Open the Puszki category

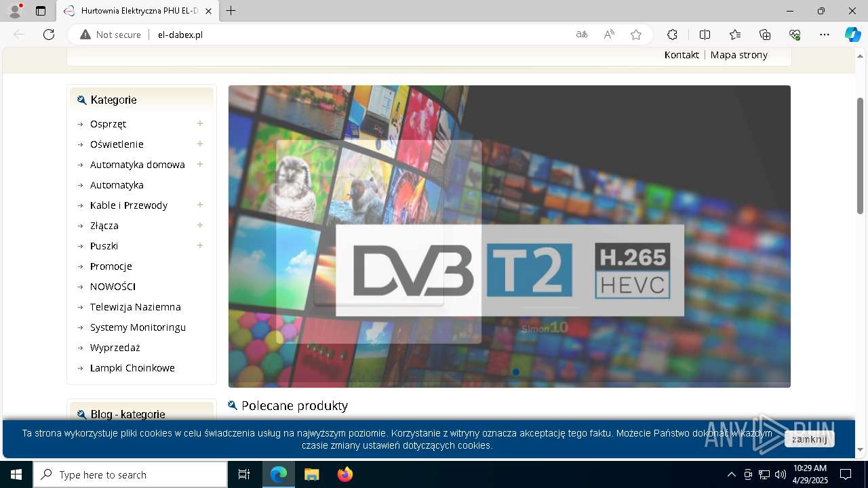[104, 246]
